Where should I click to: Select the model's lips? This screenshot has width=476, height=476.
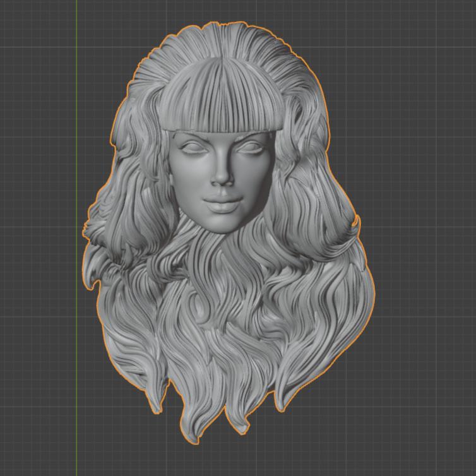click(x=223, y=203)
